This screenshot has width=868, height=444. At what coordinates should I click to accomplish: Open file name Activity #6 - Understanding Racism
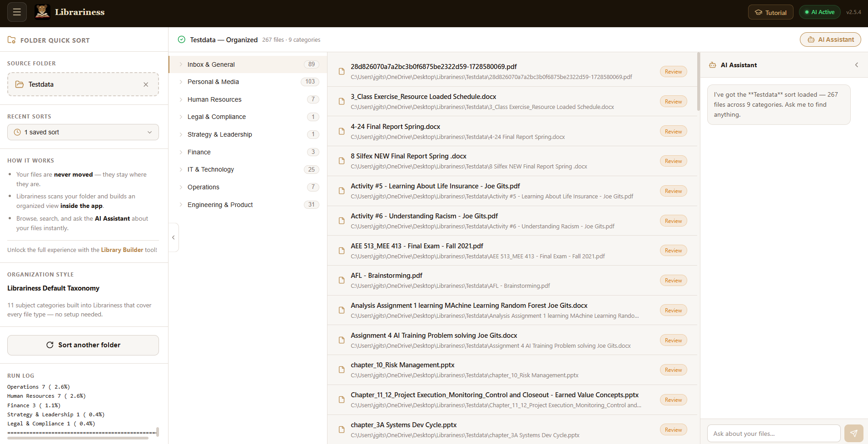pos(424,216)
